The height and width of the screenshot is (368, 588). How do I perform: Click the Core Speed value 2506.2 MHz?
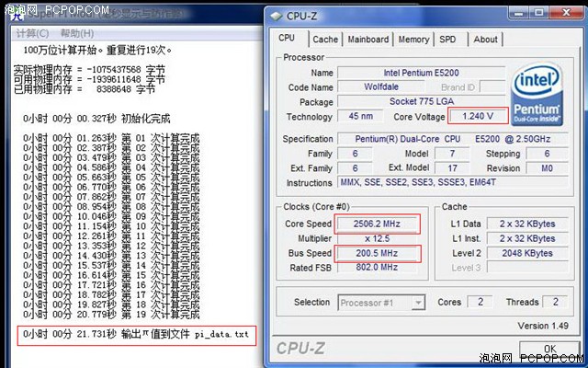coord(377,224)
